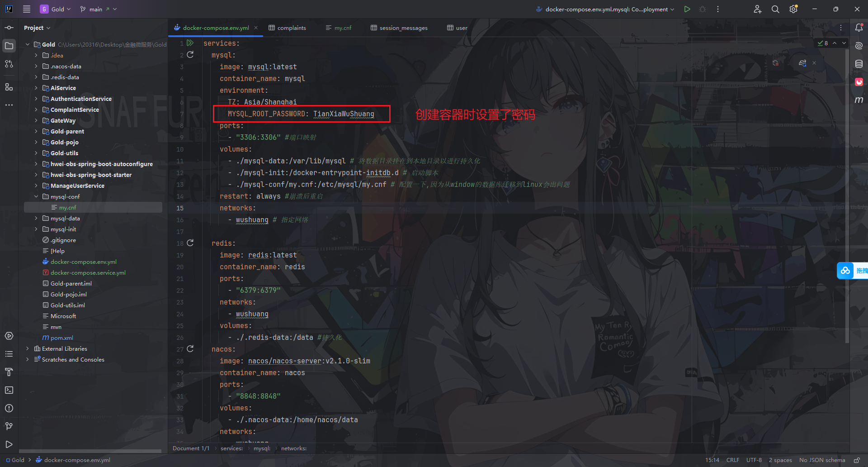Switch to the user tab

[x=457, y=28]
